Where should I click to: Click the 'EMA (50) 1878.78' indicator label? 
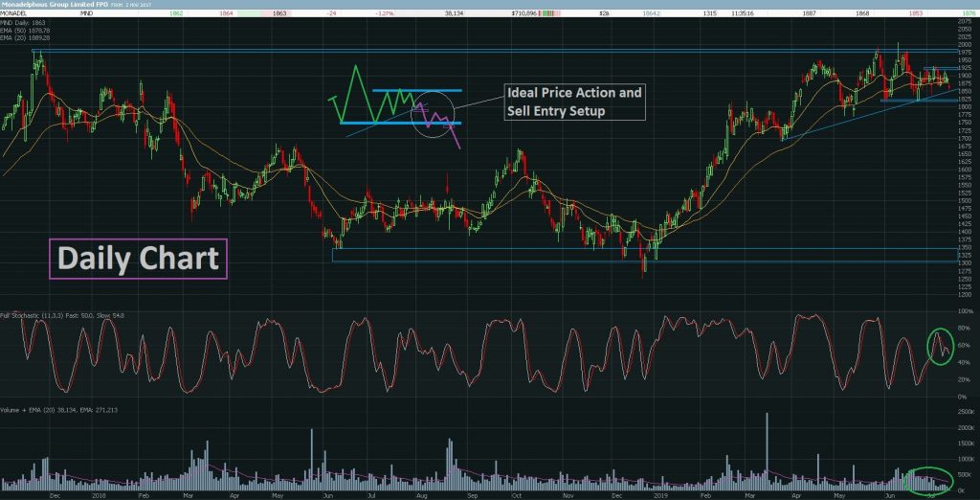[x=24, y=30]
